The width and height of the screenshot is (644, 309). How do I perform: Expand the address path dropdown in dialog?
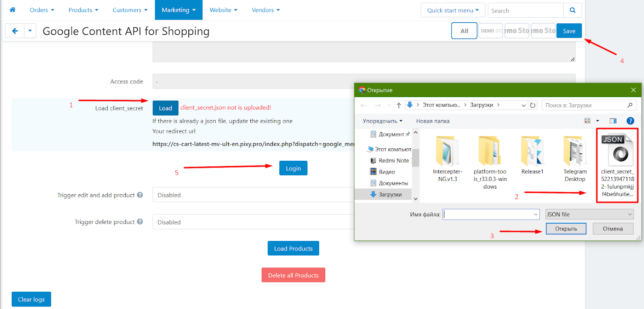(523, 105)
